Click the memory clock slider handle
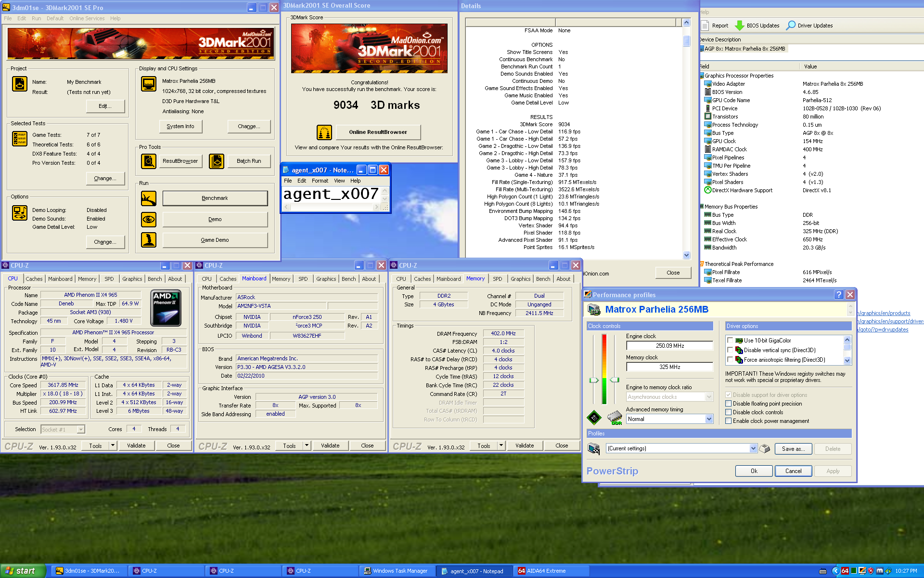 [x=615, y=380]
